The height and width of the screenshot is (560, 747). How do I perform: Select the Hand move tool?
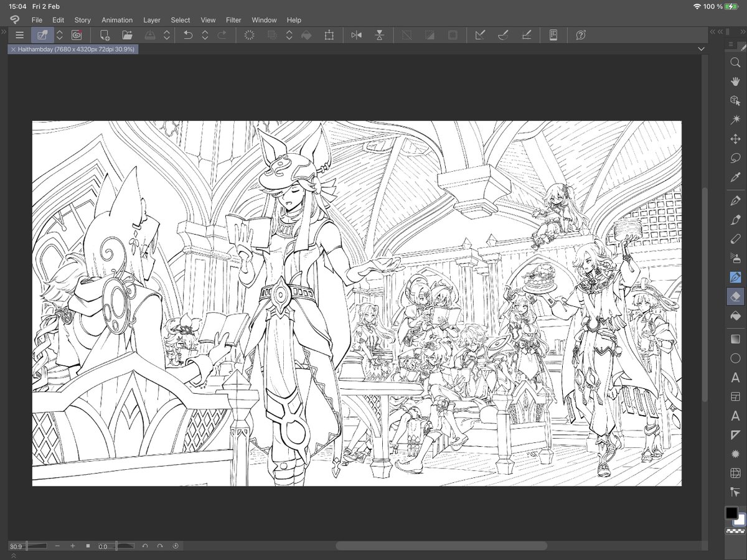click(735, 82)
